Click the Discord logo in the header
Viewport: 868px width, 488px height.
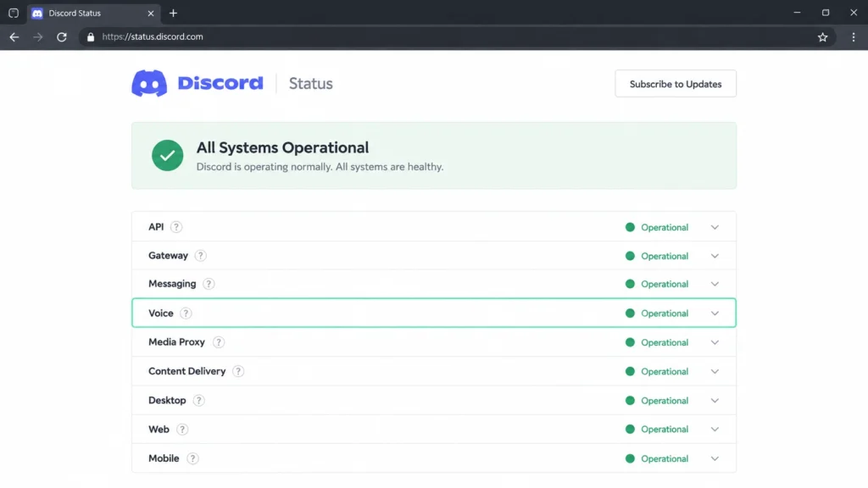tap(149, 84)
